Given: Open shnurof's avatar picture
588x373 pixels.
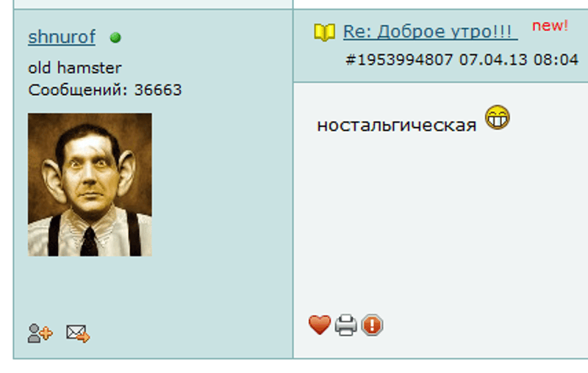Looking at the screenshot, I should point(90,184).
